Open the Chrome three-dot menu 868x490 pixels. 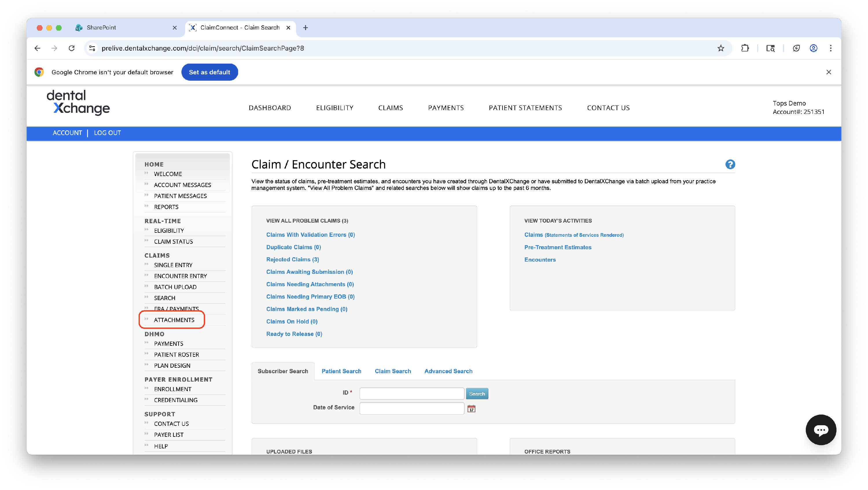pyautogui.click(x=830, y=48)
